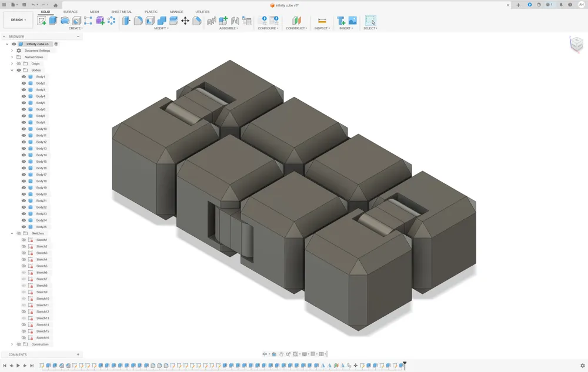Select the Press Pull tool

click(126, 21)
